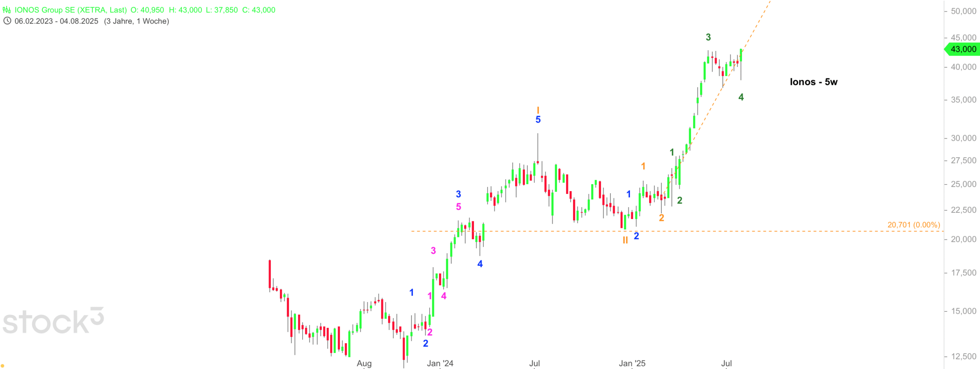The height and width of the screenshot is (369, 980).
Task: Click the IONOS Group SE instrument title
Action: [71, 10]
